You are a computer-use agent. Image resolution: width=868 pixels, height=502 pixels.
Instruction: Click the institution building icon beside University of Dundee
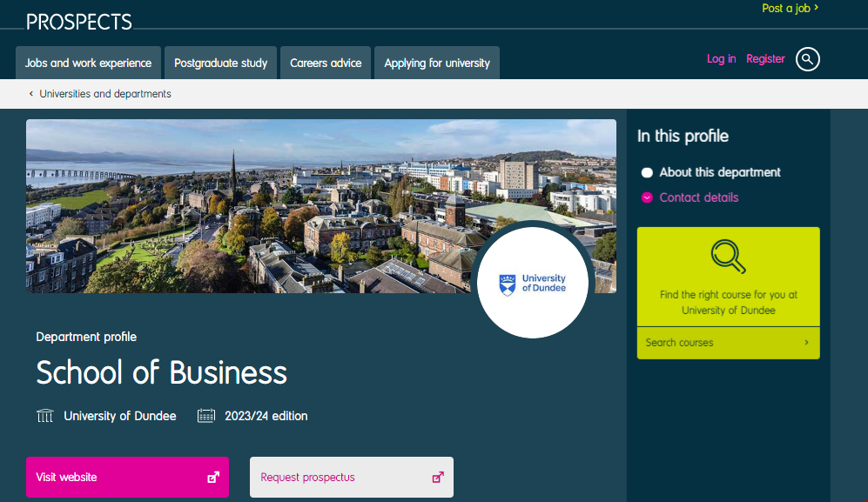[45, 416]
